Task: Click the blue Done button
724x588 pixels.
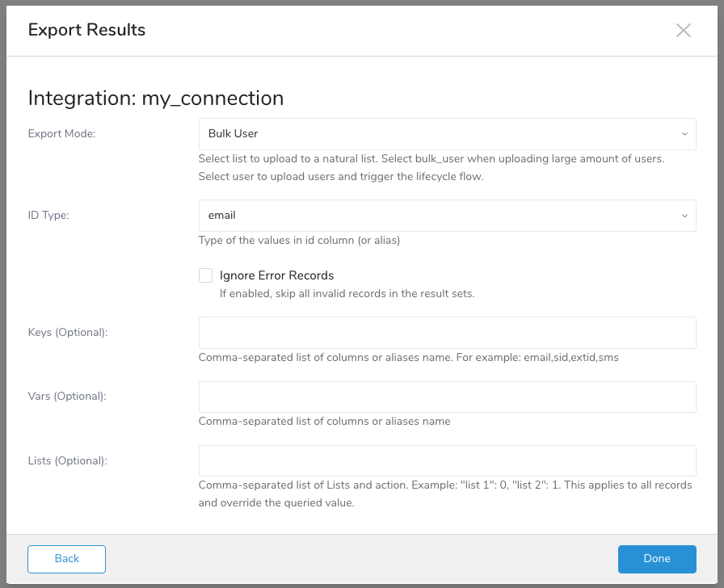Action: (657, 559)
